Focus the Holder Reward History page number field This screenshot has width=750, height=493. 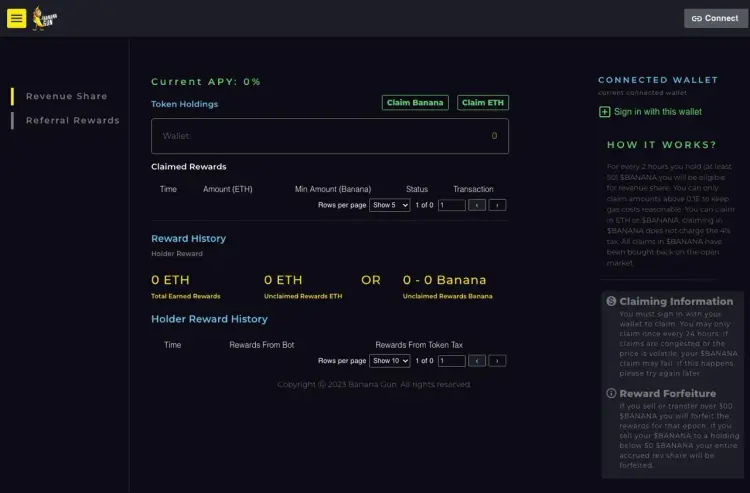coord(452,361)
